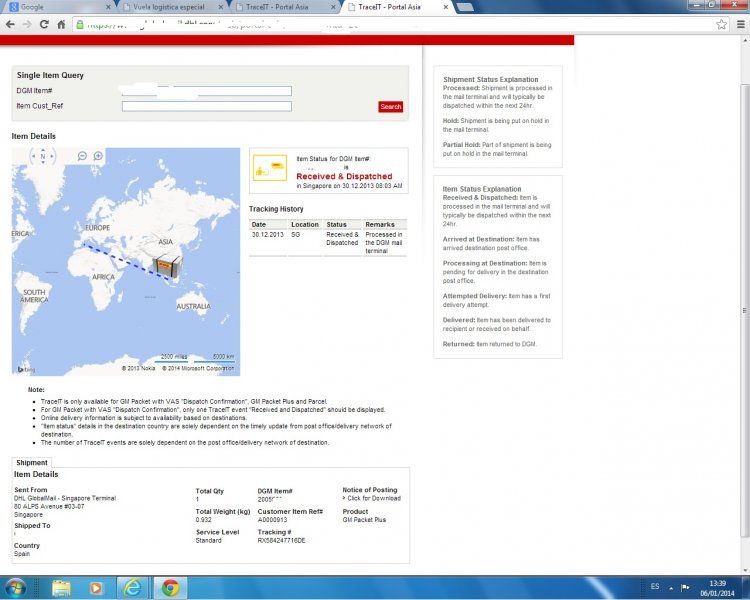This screenshot has width=750, height=600.
Task: Click the Shipment Status Explanation heading
Action: tap(490, 79)
